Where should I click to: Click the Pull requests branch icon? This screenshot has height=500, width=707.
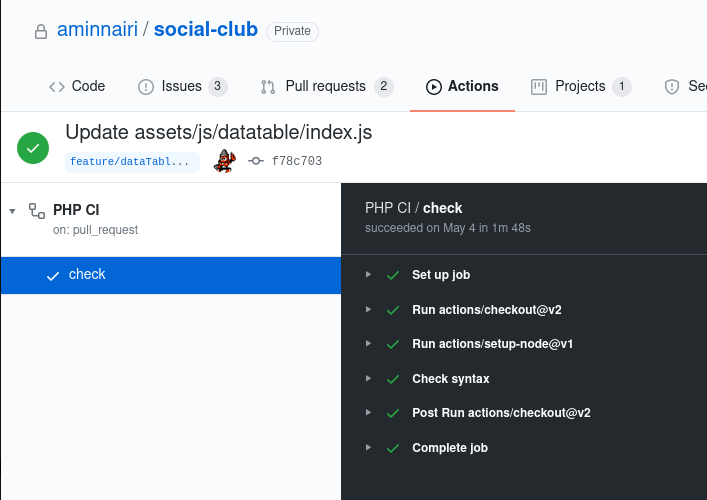pyautogui.click(x=268, y=87)
